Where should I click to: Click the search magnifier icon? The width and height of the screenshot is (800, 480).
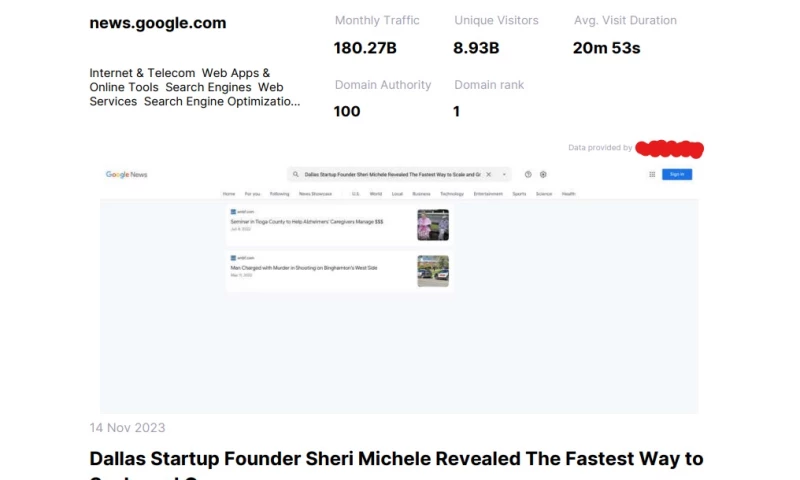[x=296, y=174]
